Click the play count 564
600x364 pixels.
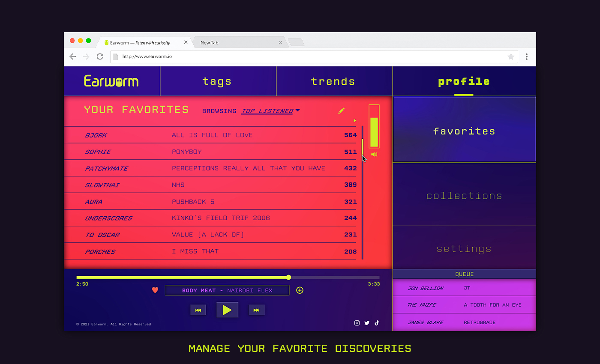pyautogui.click(x=350, y=135)
